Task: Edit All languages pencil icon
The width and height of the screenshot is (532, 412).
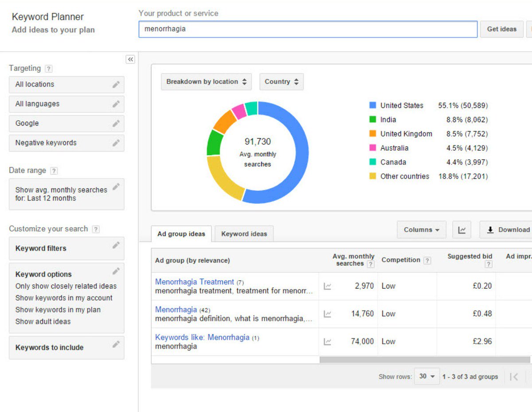Action: pos(116,104)
